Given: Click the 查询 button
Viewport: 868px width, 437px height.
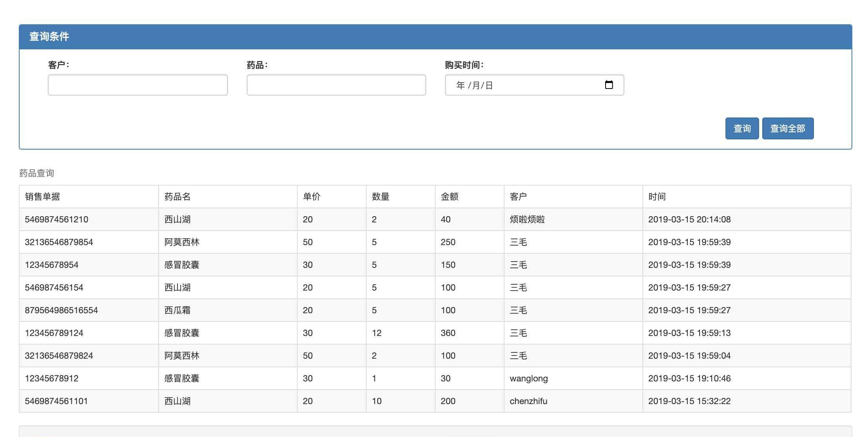Looking at the screenshot, I should pos(742,128).
